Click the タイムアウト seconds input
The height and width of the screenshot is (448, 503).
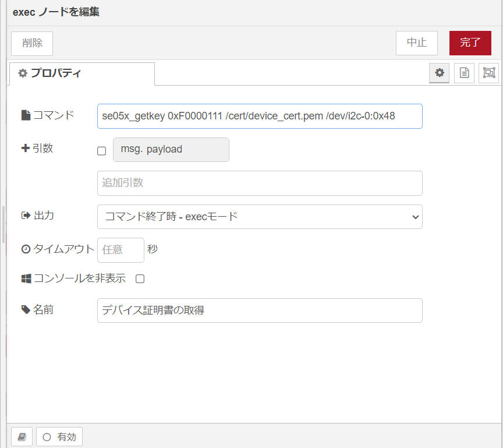point(121,250)
